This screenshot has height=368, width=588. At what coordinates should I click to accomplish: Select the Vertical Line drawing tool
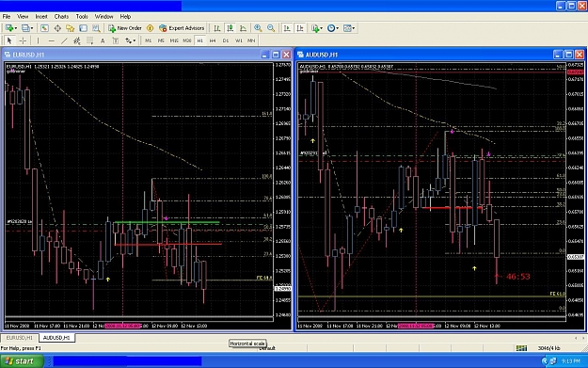[x=39, y=40]
